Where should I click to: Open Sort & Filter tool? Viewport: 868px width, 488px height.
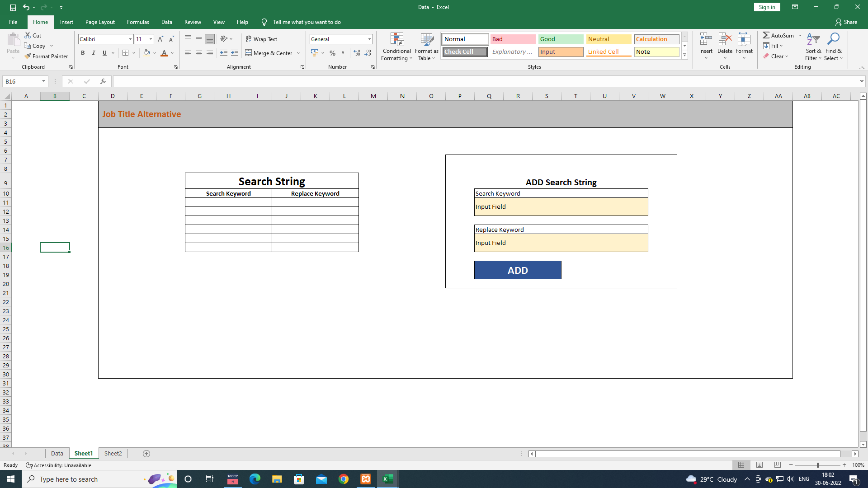813,47
